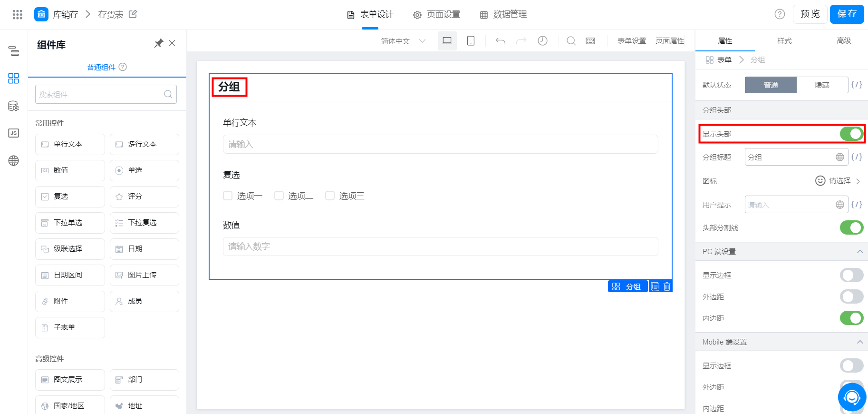
Task: Collapse the PC 端设置 section
Action: [860, 251]
